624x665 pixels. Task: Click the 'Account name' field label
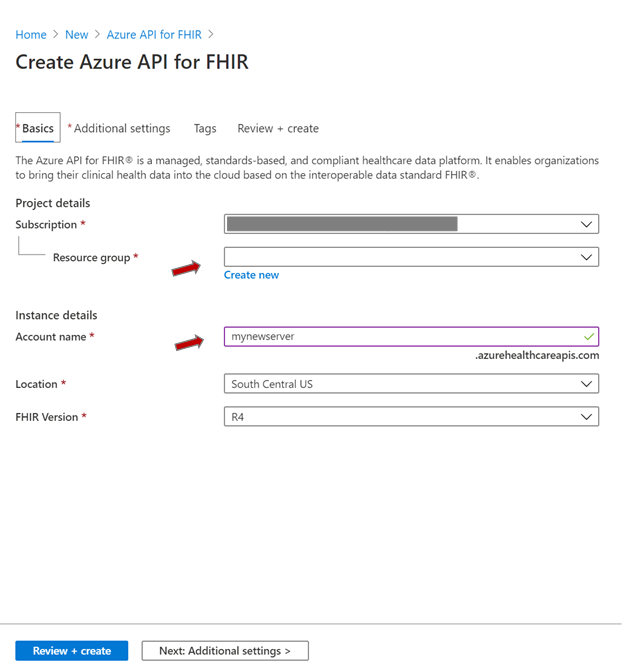point(50,337)
